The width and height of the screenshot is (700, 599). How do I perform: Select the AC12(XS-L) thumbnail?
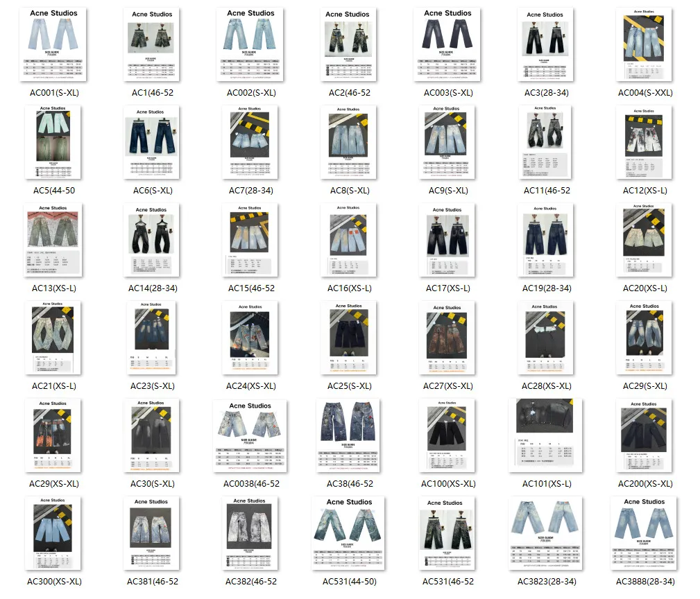click(644, 142)
